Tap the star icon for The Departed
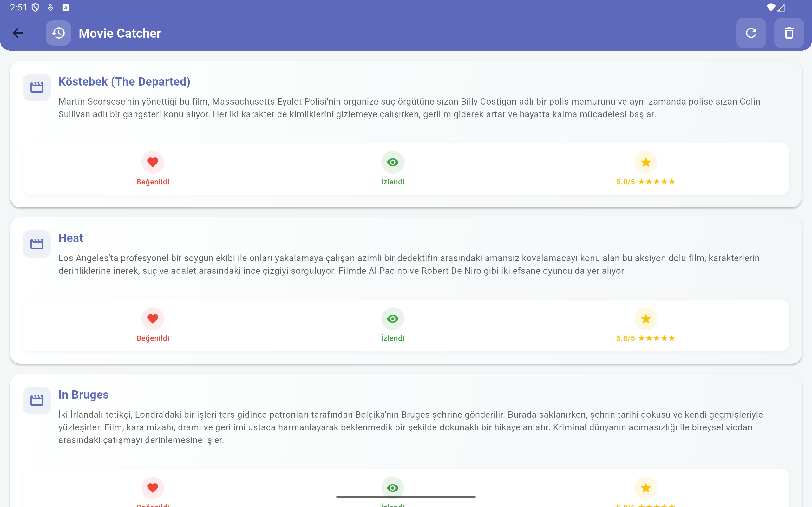The width and height of the screenshot is (812, 507). pyautogui.click(x=645, y=162)
